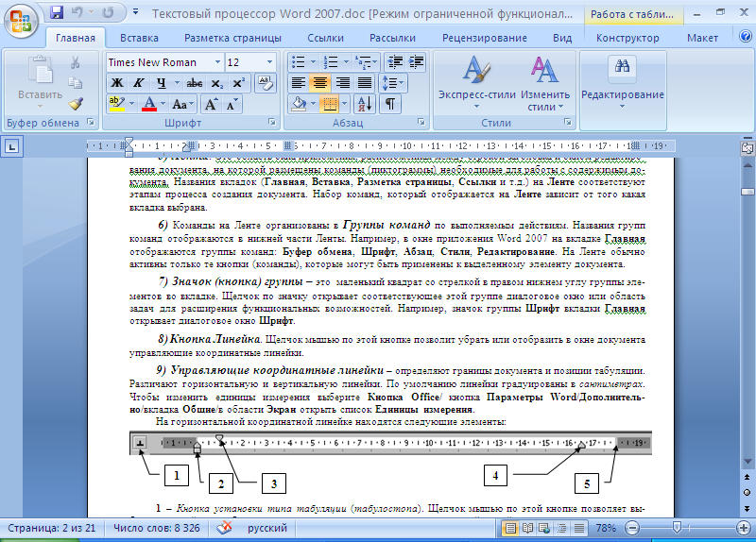The width and height of the screenshot is (756, 542).
Task: Expand the shading color dropdown arrow
Action: 314,104
